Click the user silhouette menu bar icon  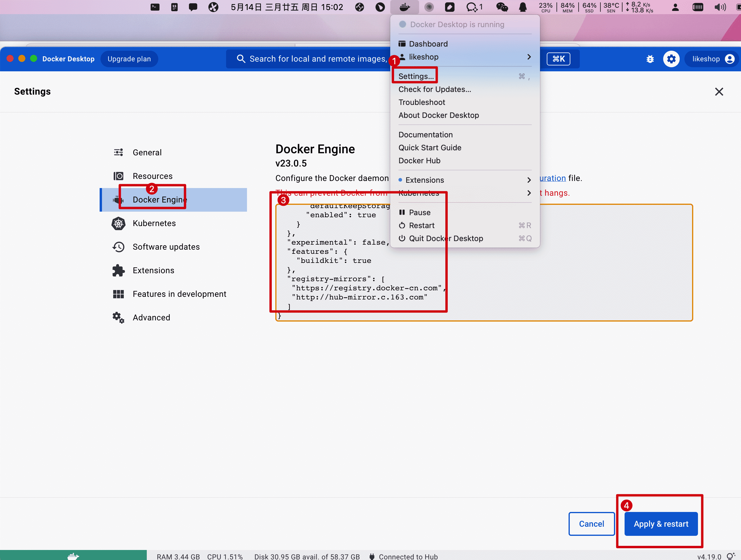pyautogui.click(x=675, y=7)
